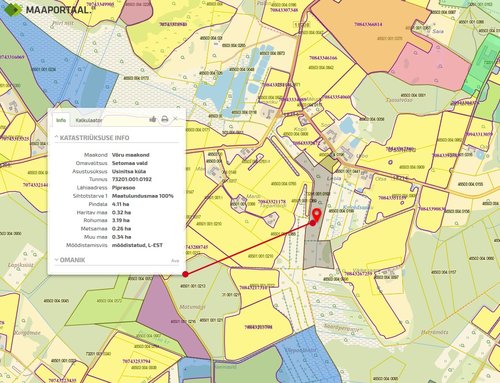The image size is (500, 383).
Task: Select the pink parcel near Saia
Action: click(430, 68)
